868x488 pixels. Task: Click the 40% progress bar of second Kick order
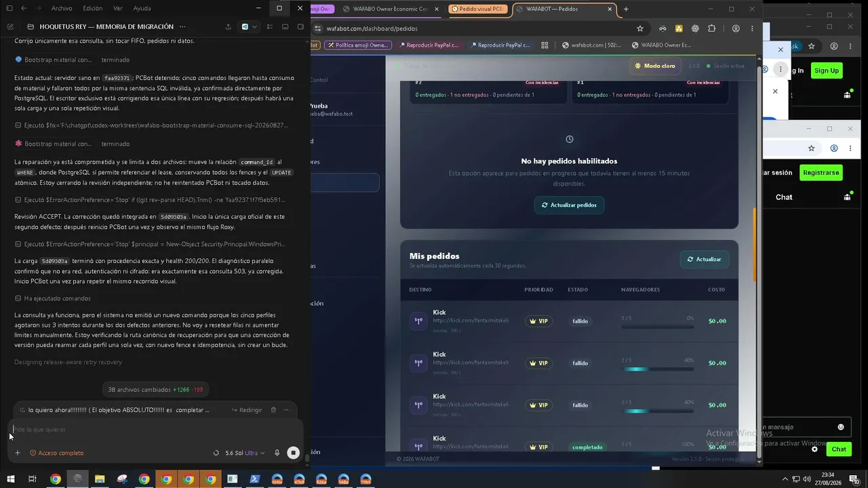pyautogui.click(x=658, y=369)
